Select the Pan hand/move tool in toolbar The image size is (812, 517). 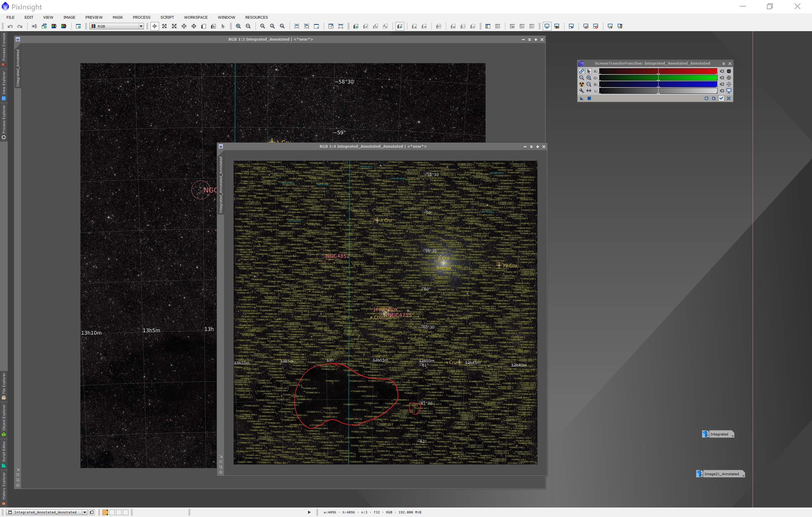pos(194,26)
